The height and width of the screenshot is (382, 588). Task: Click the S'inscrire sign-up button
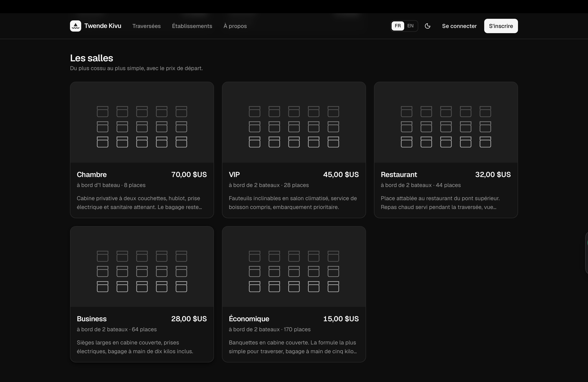(501, 26)
